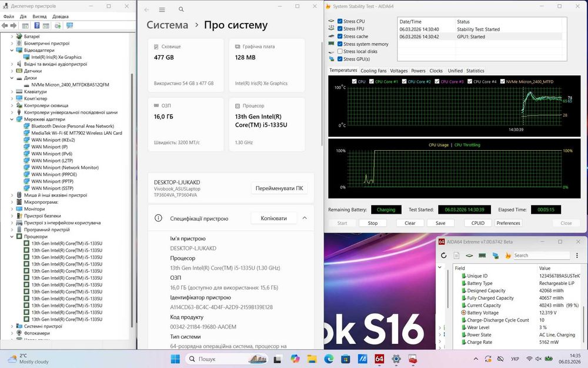Click the Clear button in stability test
The image size is (588, 368).
click(410, 223)
